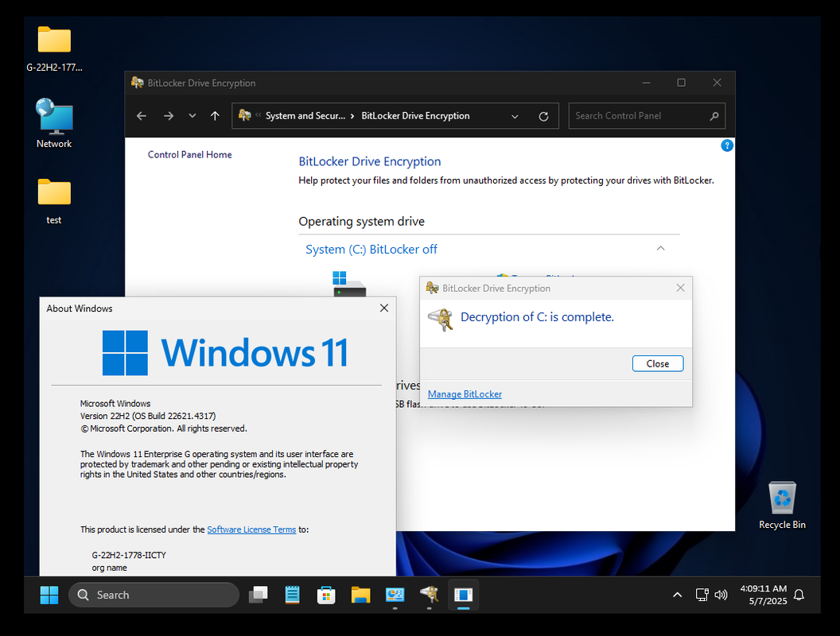Open Control Panel Home link
Viewport: 840px width, 636px height.
189,155
